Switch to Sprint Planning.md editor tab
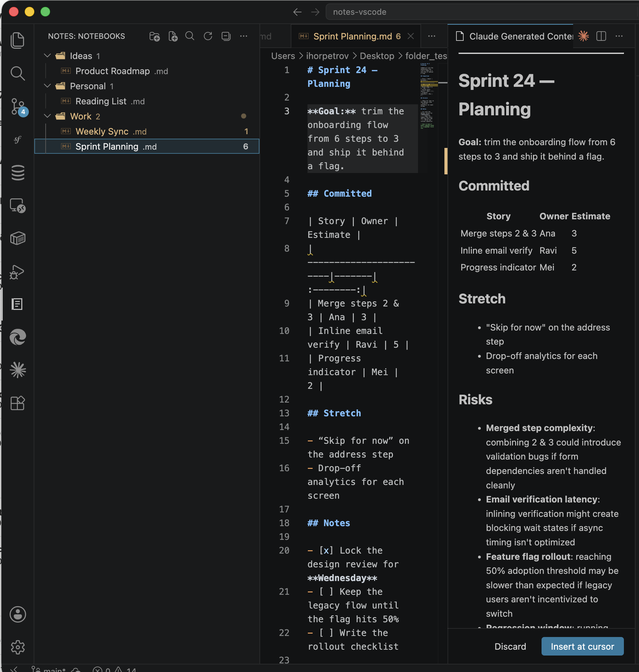Viewport: 639px width, 672px height. tap(355, 36)
